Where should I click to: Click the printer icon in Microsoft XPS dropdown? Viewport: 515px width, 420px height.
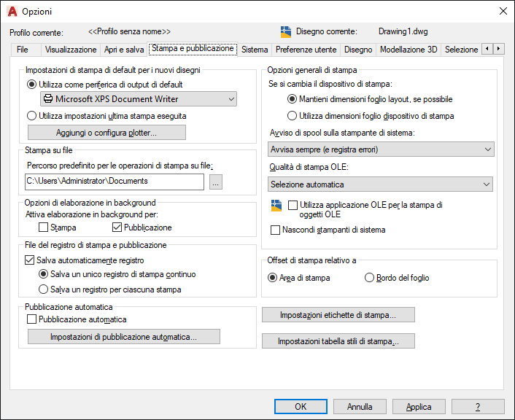(48, 99)
